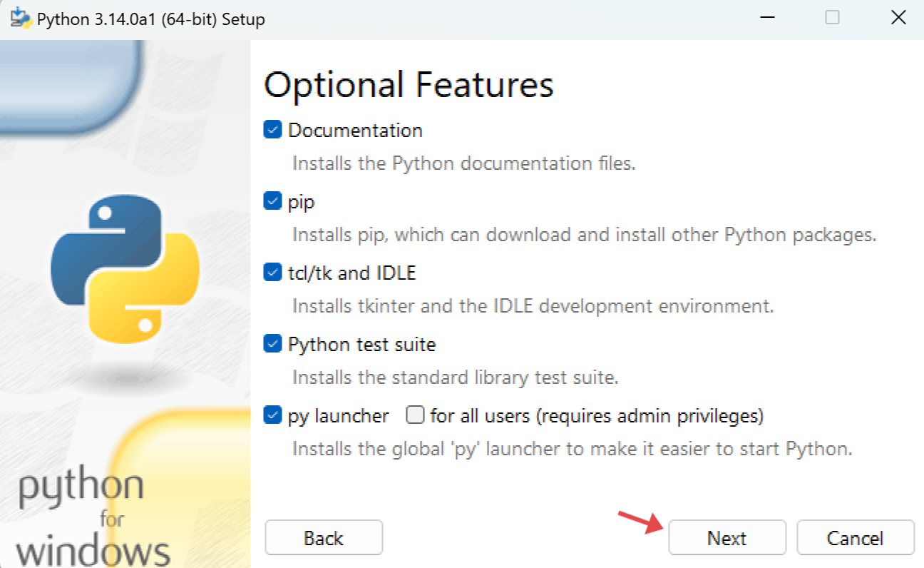Viewport: 924px width, 568px height.
Task: Cancel the Python installation
Action: (855, 537)
